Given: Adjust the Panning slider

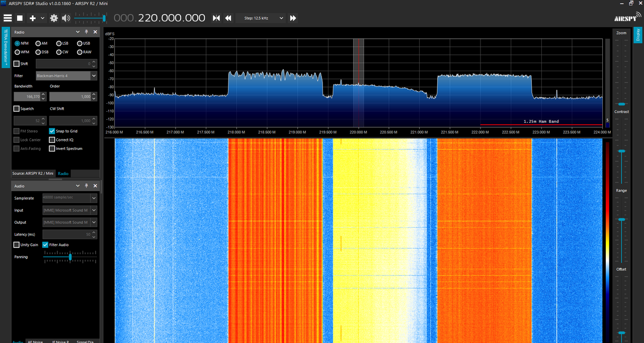Looking at the screenshot, I should [70, 257].
